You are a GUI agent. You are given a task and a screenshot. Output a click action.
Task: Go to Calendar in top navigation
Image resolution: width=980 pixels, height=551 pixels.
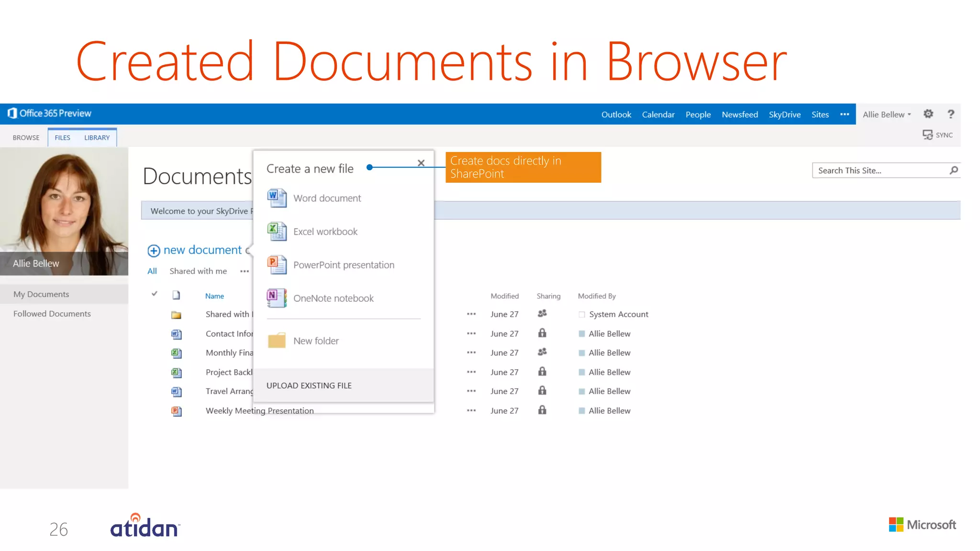[x=658, y=114]
